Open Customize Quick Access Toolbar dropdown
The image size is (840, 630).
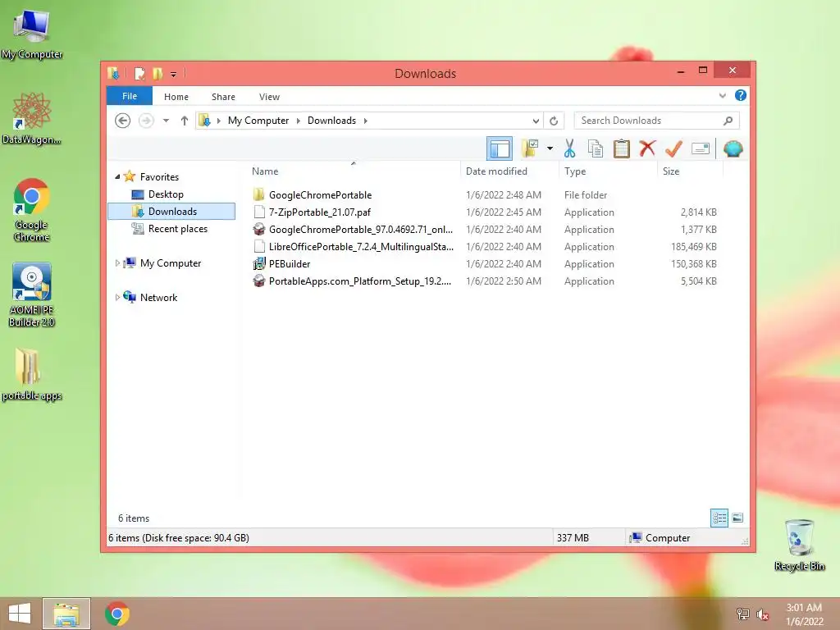(x=174, y=74)
